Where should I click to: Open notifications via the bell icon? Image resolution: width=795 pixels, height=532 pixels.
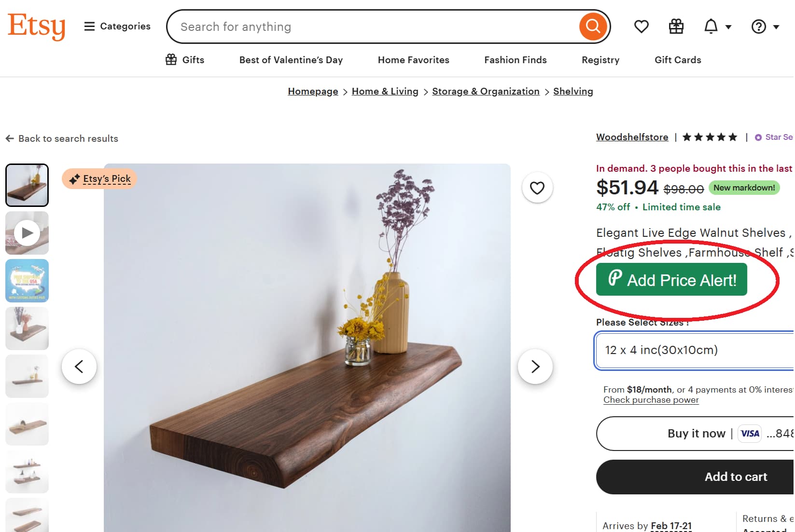tap(710, 26)
